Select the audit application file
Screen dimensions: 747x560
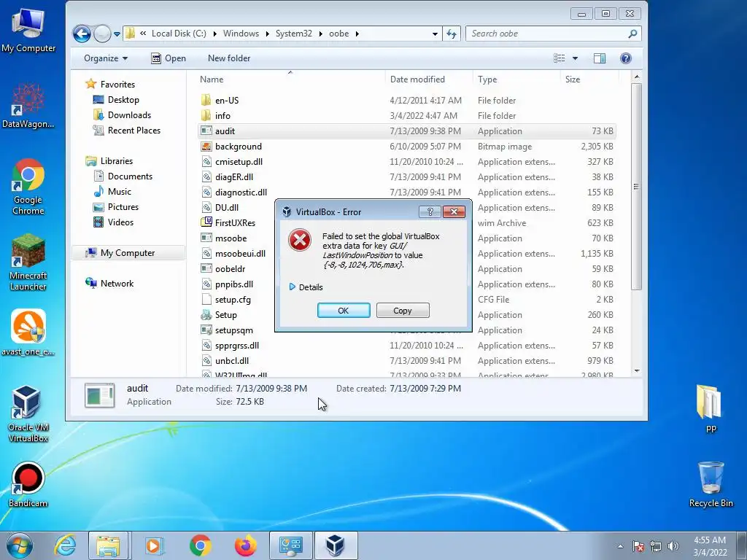click(x=406, y=131)
